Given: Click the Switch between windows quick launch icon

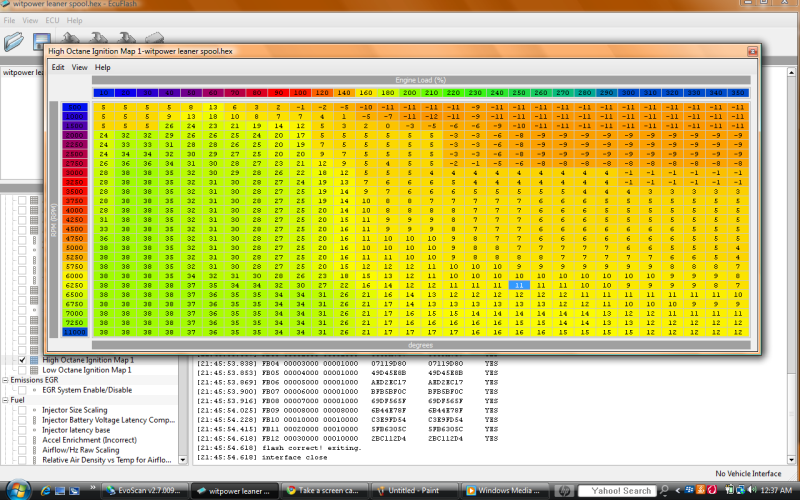Looking at the screenshot, I should tap(74, 491).
